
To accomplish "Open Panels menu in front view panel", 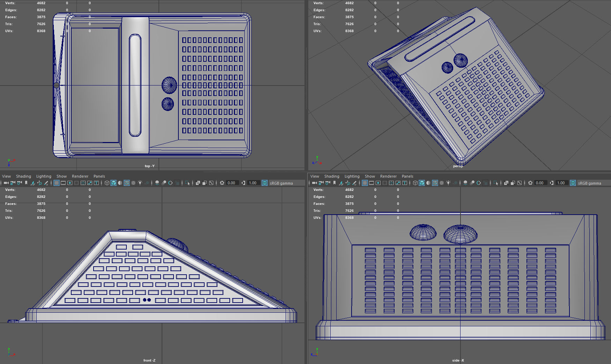I will [x=99, y=176].
